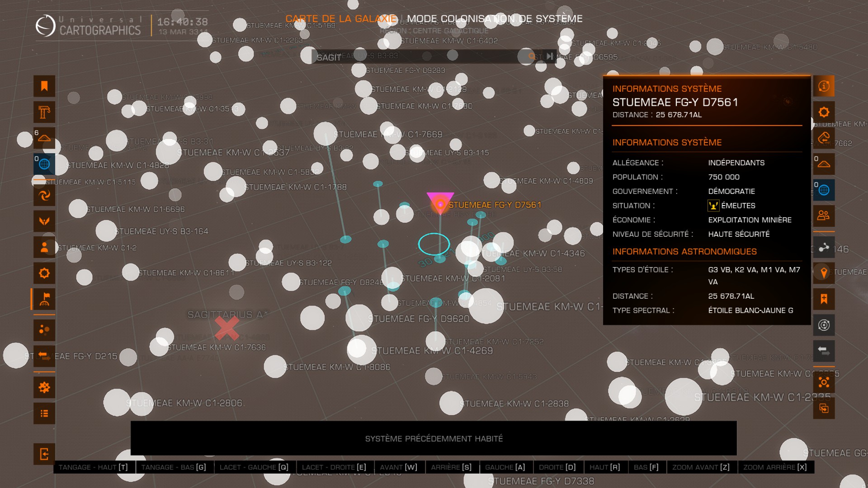Image resolution: width=868 pixels, height=488 pixels.
Task: Select the STUEMEAE FG-Y D7561 star marker
Action: click(x=440, y=203)
